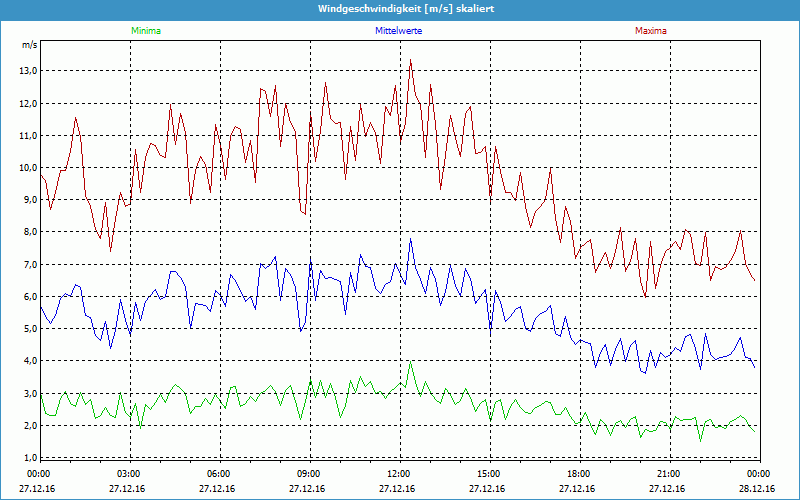
Task: Click the 3,0 y-axis value
Action: point(30,394)
